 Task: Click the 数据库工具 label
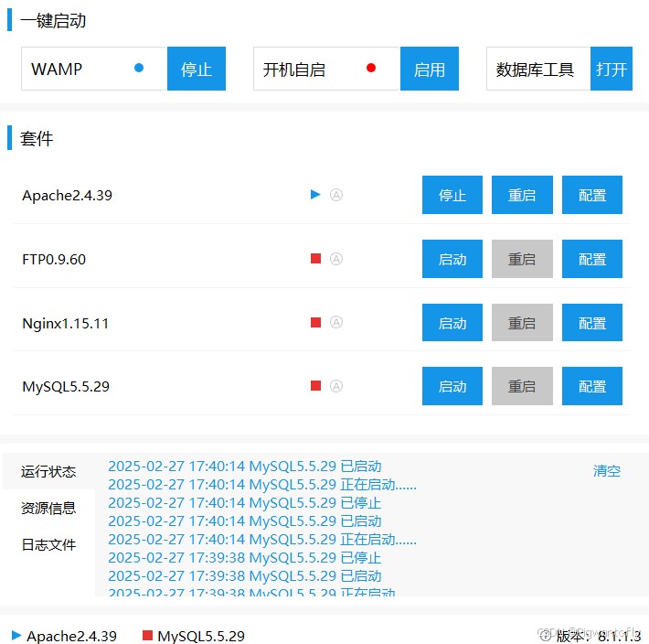pos(535,70)
